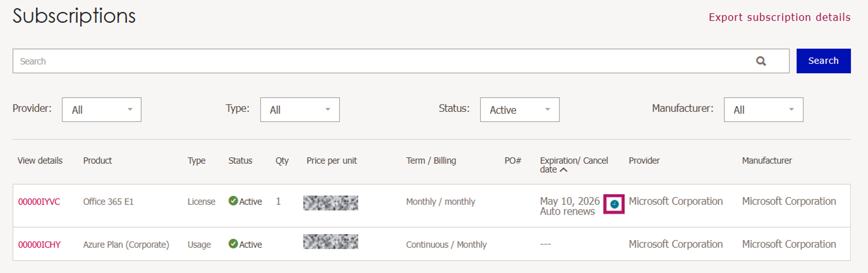Click the clock icon beside May 10, 2026
The width and height of the screenshot is (868, 273).
pyautogui.click(x=614, y=204)
